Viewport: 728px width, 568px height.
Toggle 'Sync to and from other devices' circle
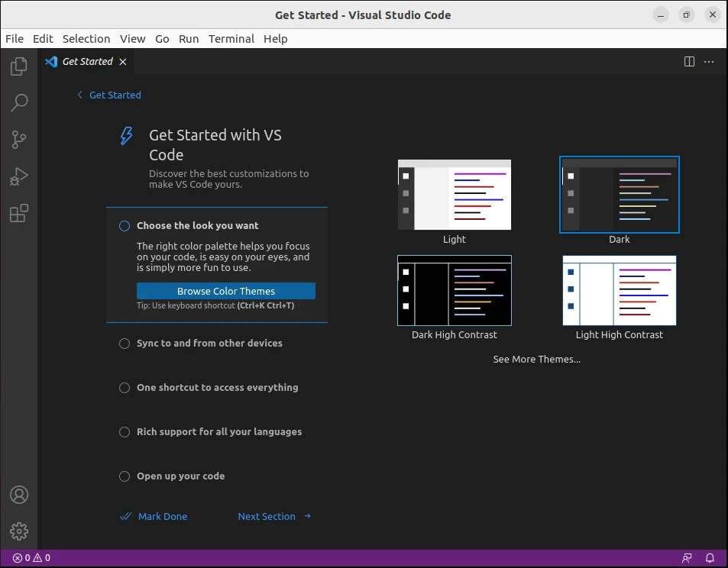click(125, 344)
